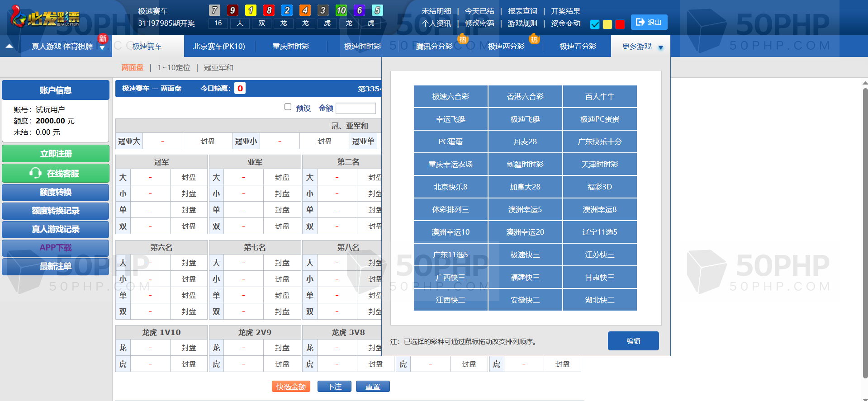Click the 必发彩票 logo

click(45, 17)
